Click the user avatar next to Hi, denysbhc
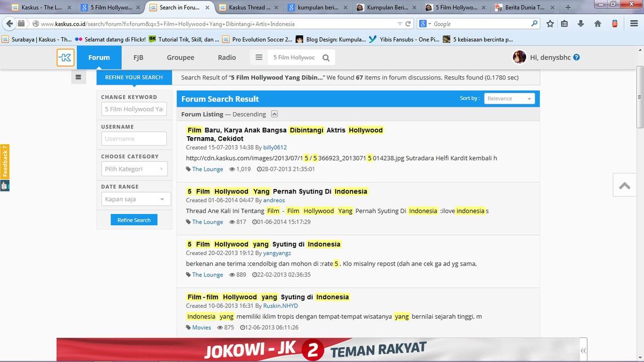This screenshot has width=644, height=362. click(x=519, y=57)
